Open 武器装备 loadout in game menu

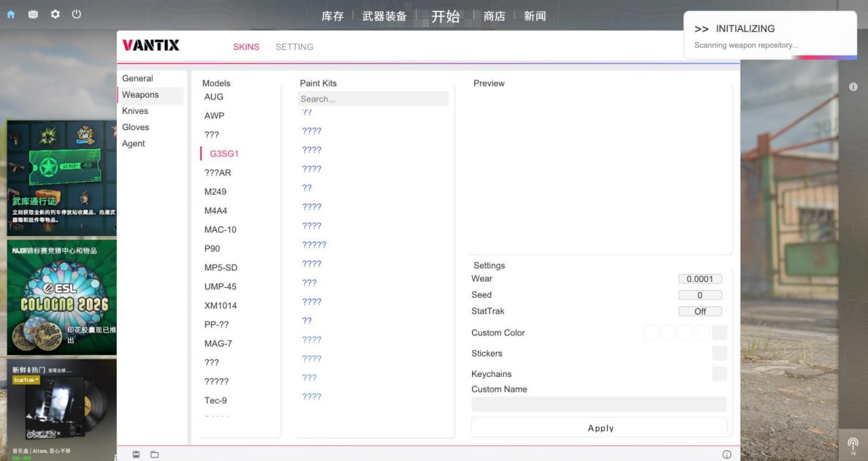click(384, 16)
